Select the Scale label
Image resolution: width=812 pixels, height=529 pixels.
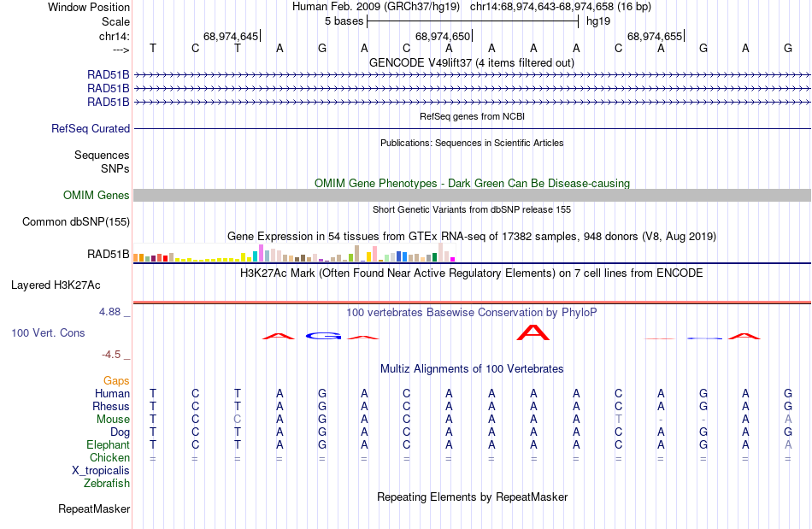115,21
